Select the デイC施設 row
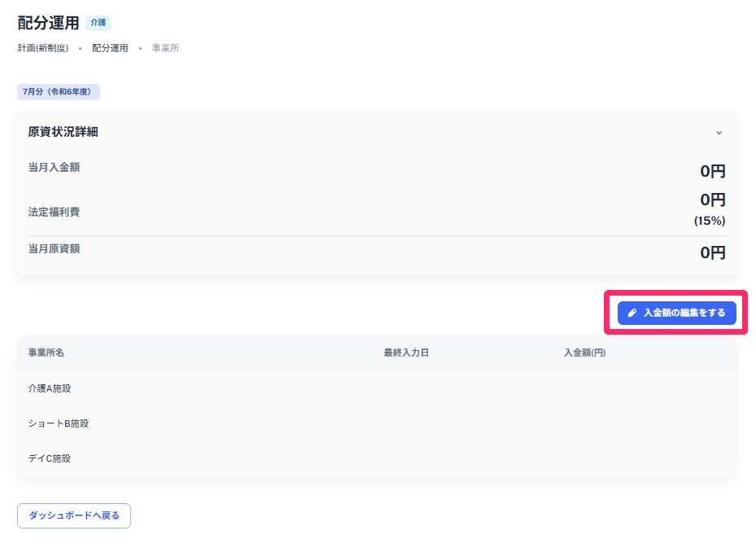756x557 pixels. click(50, 458)
